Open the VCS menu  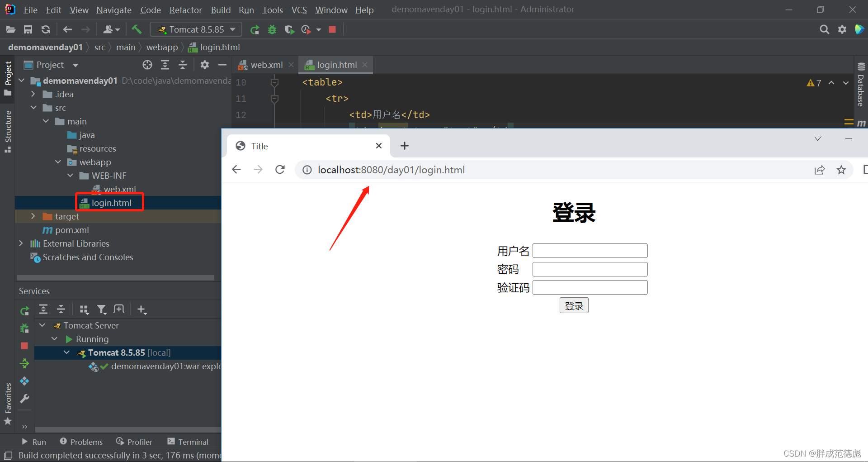pos(299,10)
